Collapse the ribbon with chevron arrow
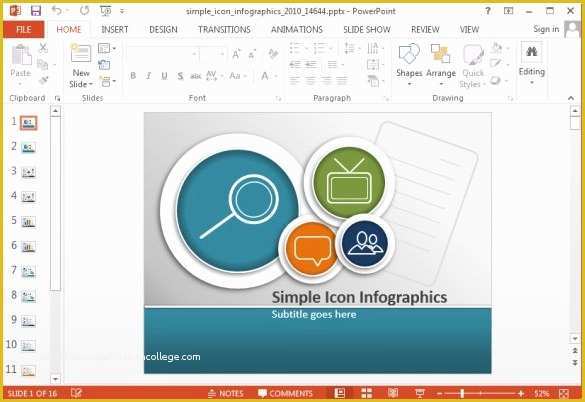585x402 pixels. 571,98
